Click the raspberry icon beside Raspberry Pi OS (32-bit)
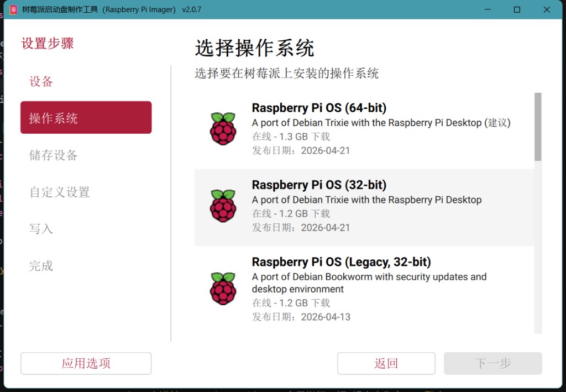 [x=223, y=205]
